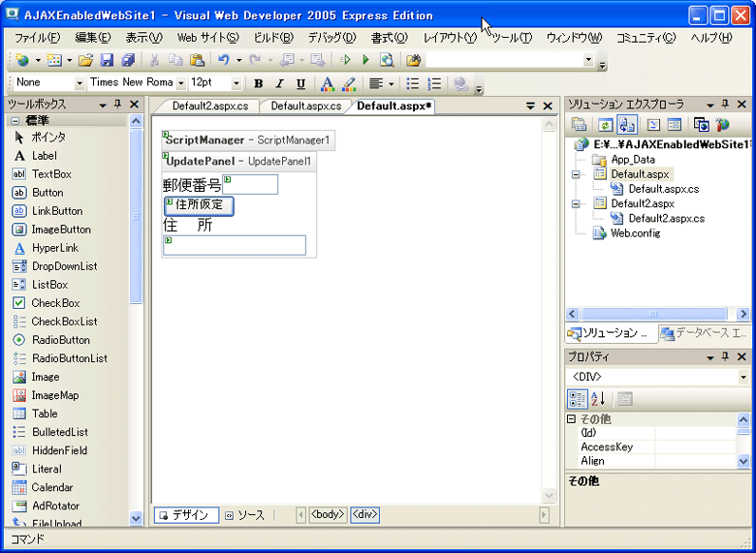Open the block format None dropdown
756x553 pixels.
point(79,84)
